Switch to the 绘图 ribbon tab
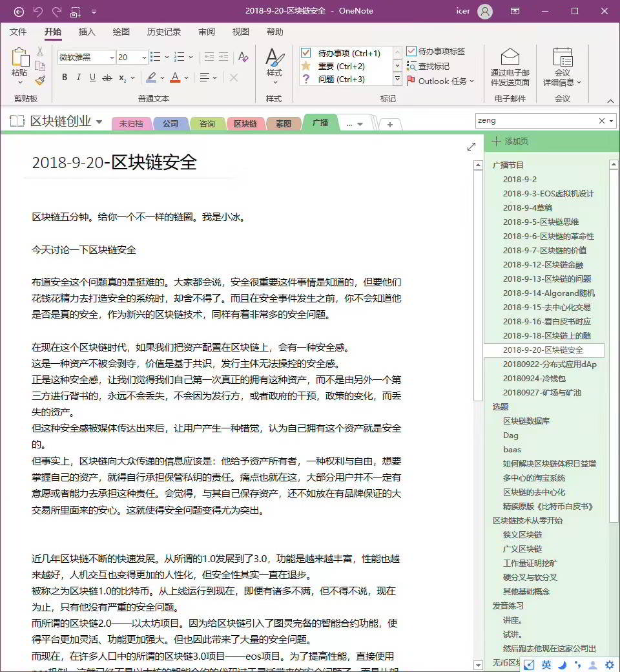620x672 pixels. point(121,32)
